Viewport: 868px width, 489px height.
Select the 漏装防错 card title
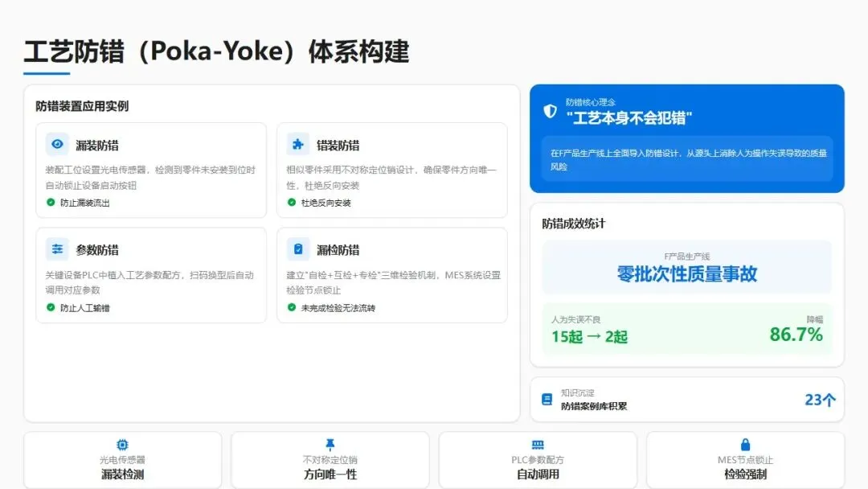[x=97, y=145]
